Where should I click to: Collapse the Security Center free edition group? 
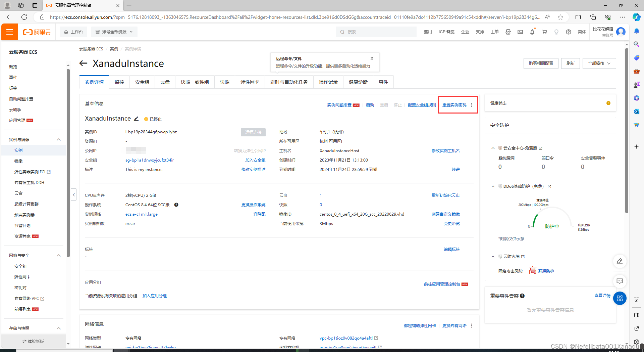pos(493,148)
